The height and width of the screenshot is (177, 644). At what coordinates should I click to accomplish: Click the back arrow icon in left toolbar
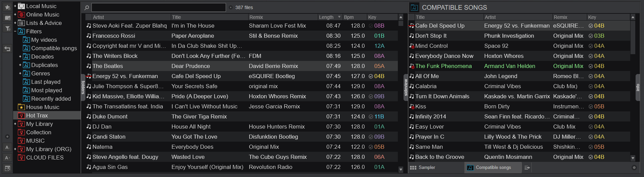pyautogui.click(x=7, y=49)
